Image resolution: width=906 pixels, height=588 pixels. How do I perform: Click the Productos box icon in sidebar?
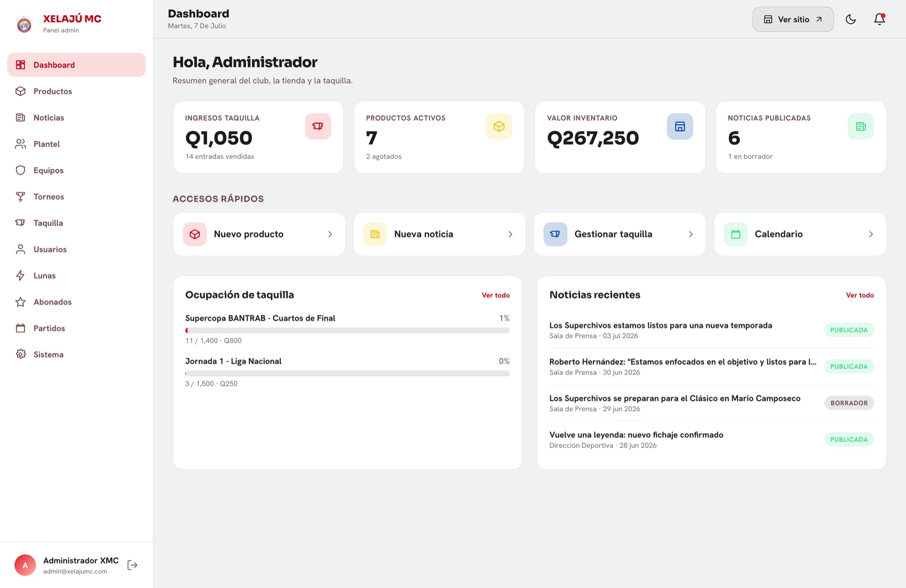point(21,91)
